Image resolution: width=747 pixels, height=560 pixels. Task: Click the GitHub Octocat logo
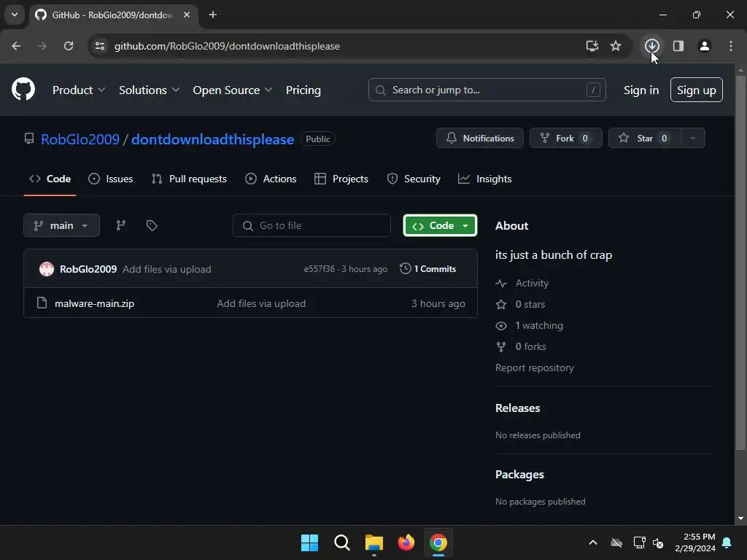pos(23,89)
